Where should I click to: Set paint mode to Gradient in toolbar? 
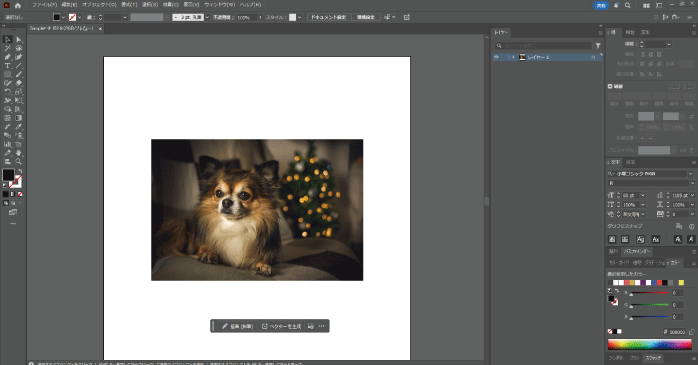(x=13, y=194)
